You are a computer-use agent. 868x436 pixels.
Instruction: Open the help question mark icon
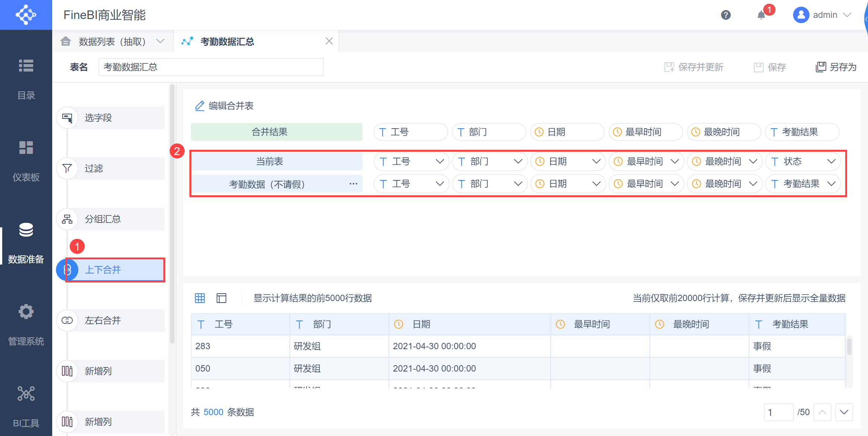pyautogui.click(x=726, y=15)
